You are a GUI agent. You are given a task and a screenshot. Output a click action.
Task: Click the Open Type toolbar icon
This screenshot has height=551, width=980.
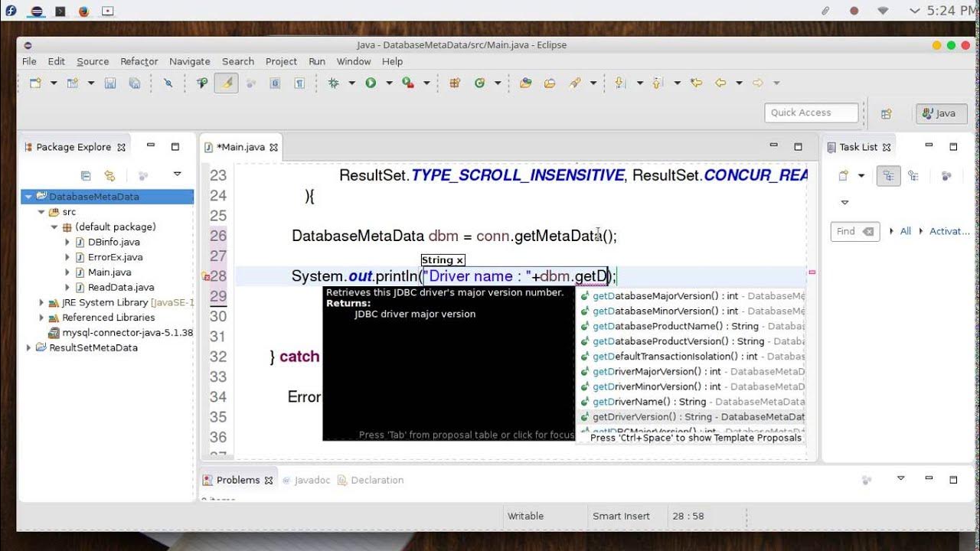[525, 83]
